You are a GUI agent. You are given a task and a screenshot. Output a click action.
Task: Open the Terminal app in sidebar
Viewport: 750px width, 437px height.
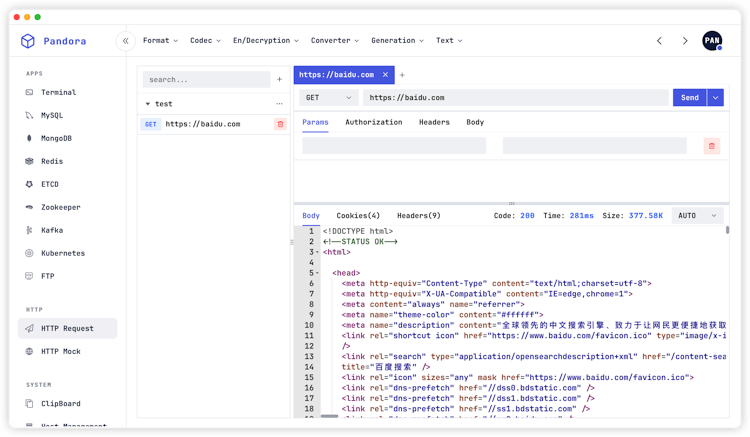click(x=57, y=92)
